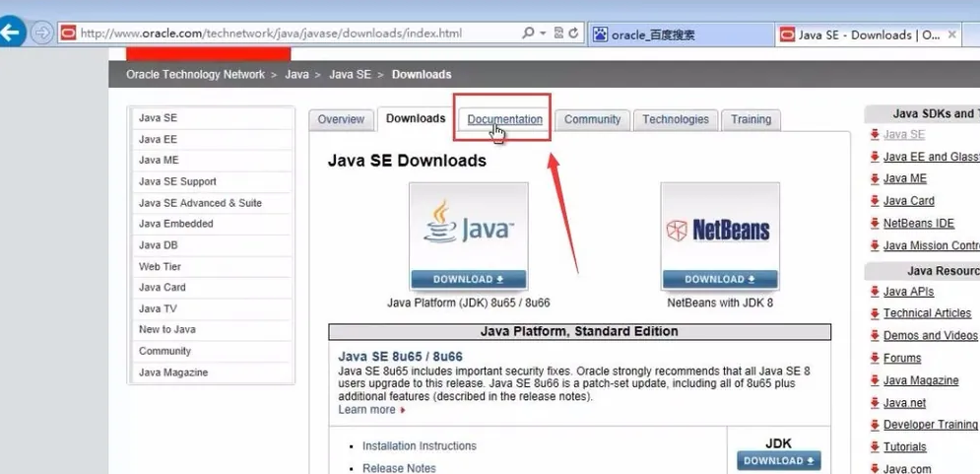Follow the Learn more link
Viewport: 980px width, 474px height.
click(366, 410)
